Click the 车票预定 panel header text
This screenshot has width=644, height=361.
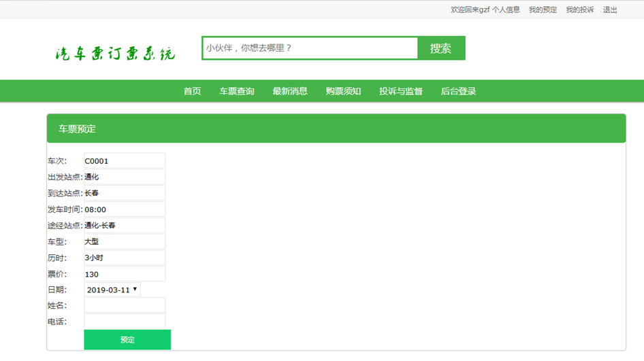pyautogui.click(x=77, y=128)
